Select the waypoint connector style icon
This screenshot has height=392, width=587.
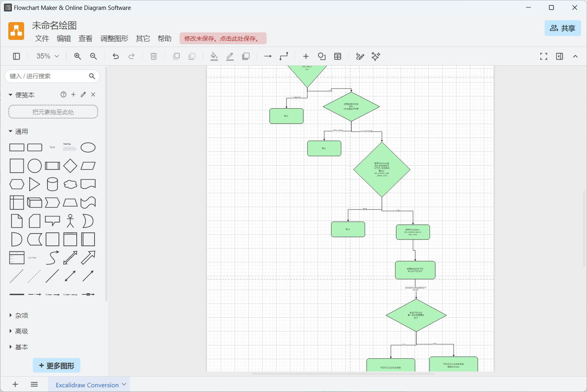[x=284, y=57]
